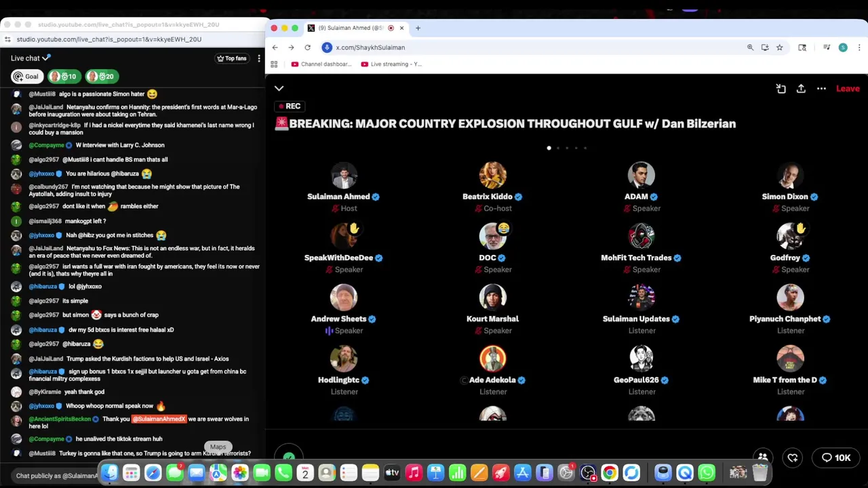Click Dan Bilzerian Space title text
The height and width of the screenshot is (488, 868).
tap(506, 123)
